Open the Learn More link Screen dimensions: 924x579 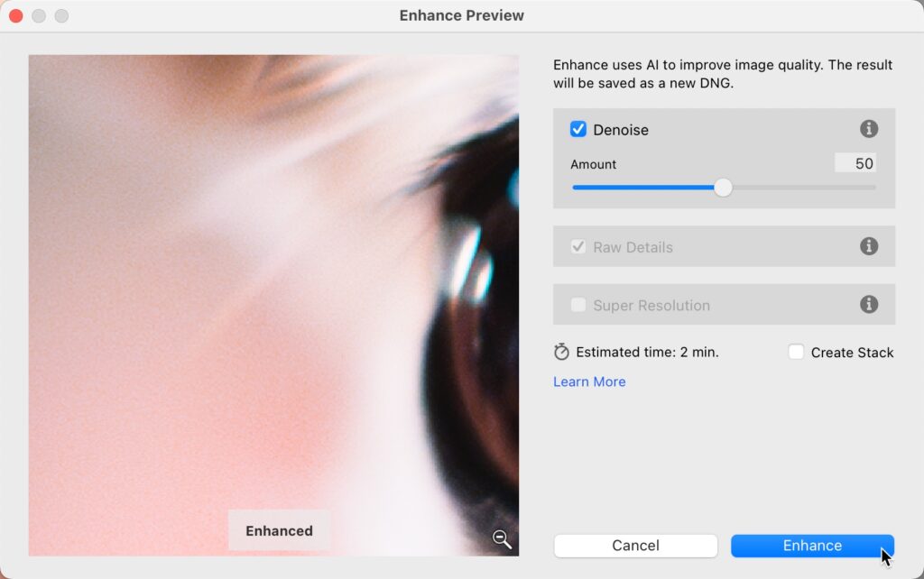pos(589,381)
